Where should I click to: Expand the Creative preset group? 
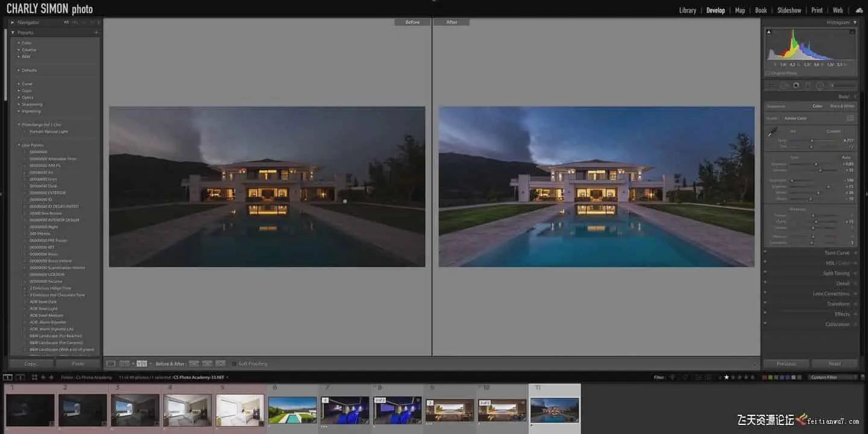click(x=19, y=49)
